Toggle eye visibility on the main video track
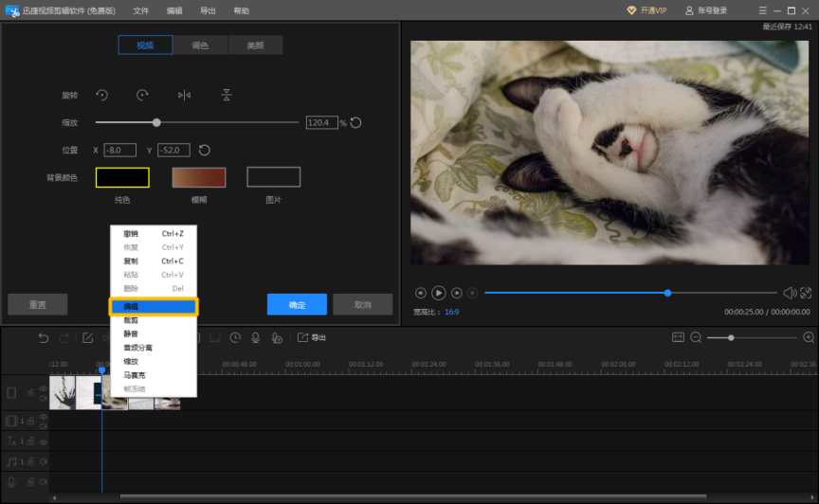Viewport: 819px width, 504px height. 43,388
